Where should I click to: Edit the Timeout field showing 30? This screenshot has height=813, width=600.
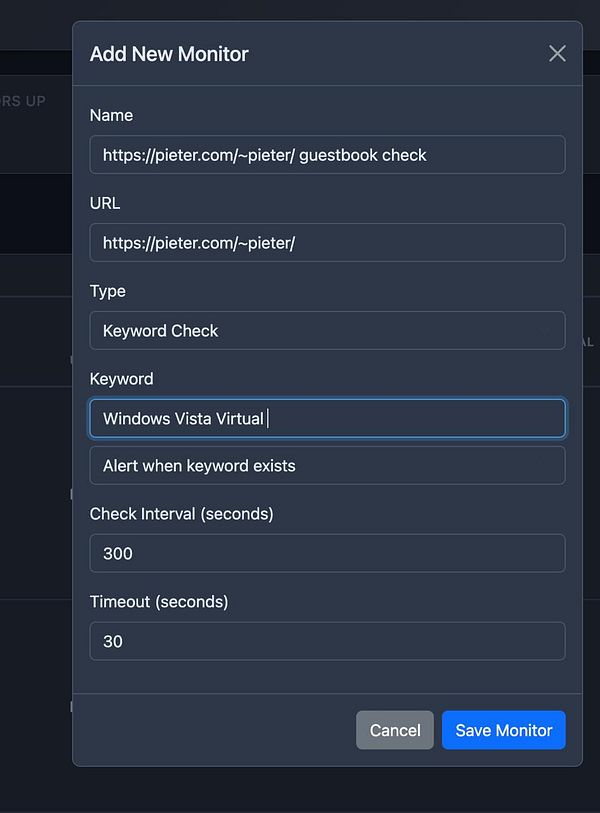(327, 641)
